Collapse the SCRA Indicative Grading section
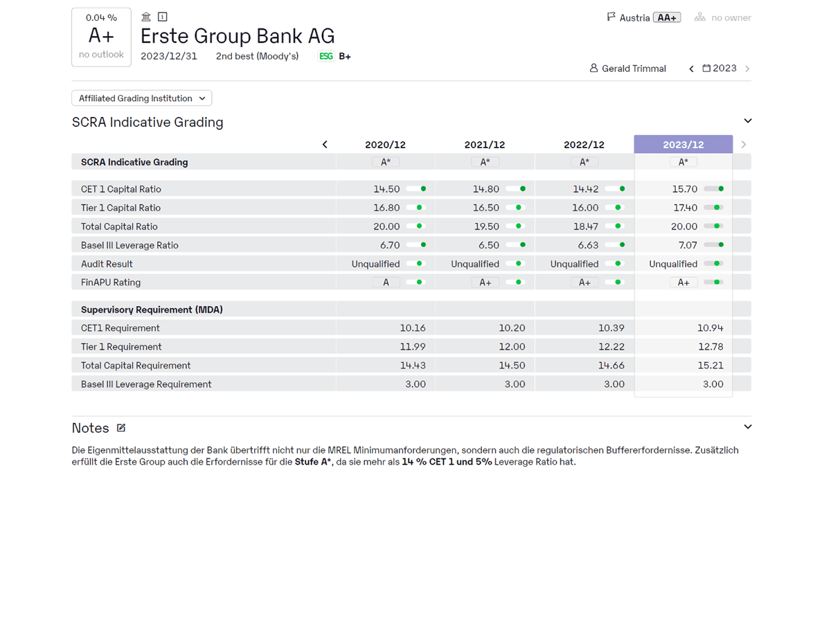 pos(748,121)
